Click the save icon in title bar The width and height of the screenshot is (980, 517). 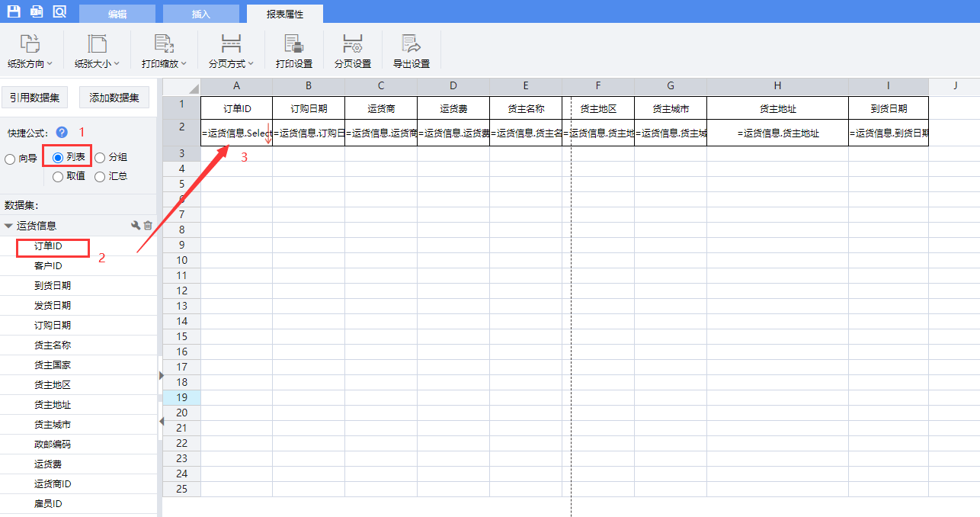14,11
